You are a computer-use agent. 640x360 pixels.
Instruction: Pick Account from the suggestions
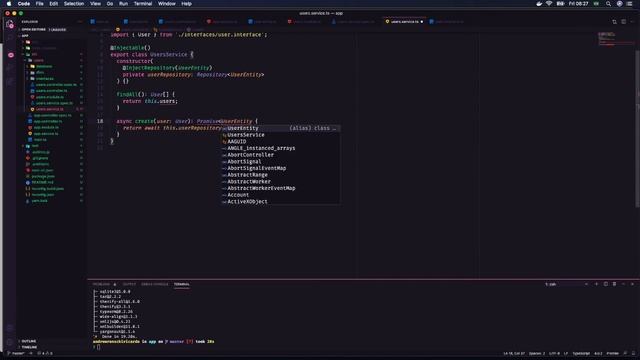point(281,195)
